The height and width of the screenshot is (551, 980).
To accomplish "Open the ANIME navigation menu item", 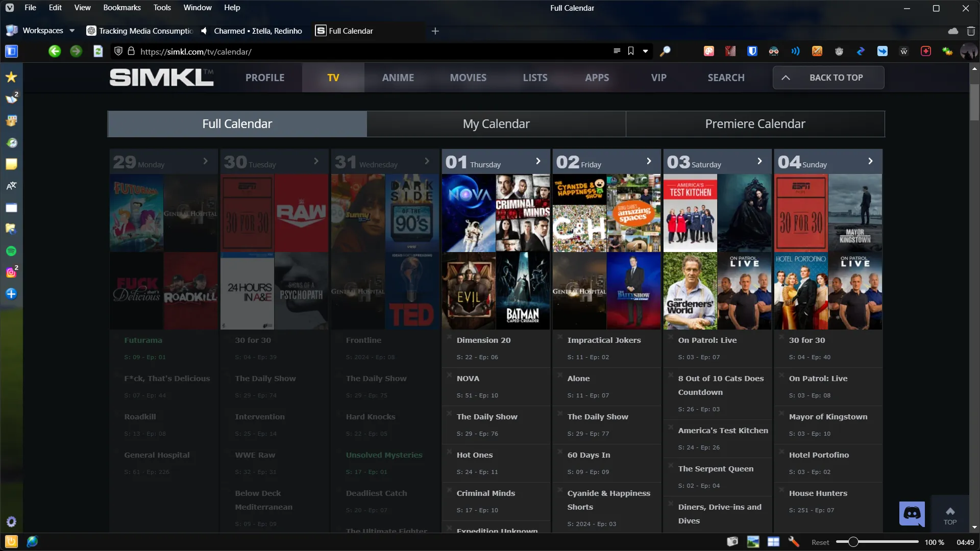I will 398,78.
